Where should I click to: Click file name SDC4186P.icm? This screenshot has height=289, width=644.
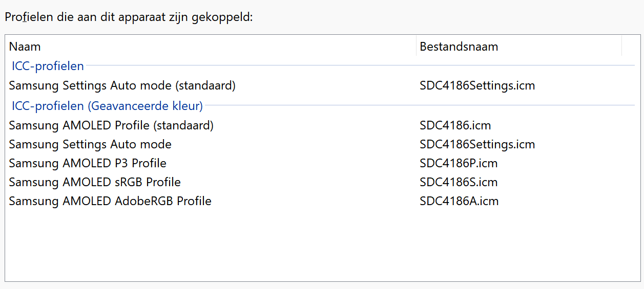[x=459, y=163]
